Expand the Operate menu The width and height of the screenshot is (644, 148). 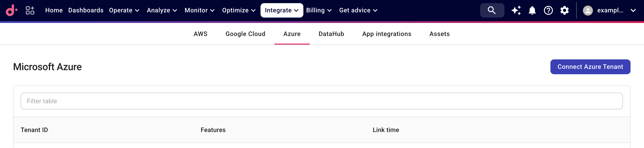[124, 10]
